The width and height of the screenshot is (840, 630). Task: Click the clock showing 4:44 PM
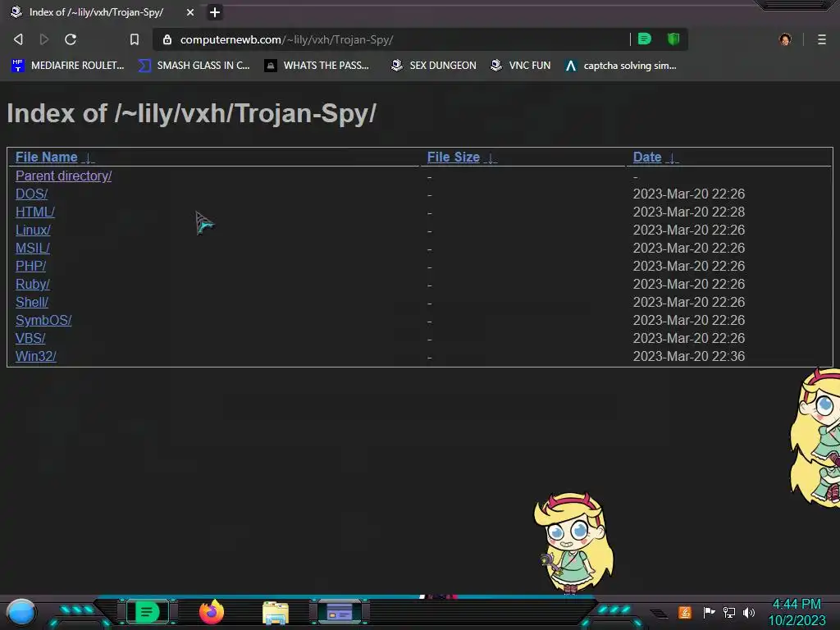797,605
